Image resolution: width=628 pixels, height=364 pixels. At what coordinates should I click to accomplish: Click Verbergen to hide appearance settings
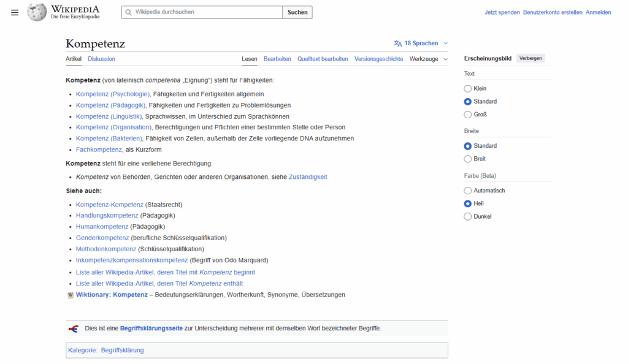click(x=531, y=58)
